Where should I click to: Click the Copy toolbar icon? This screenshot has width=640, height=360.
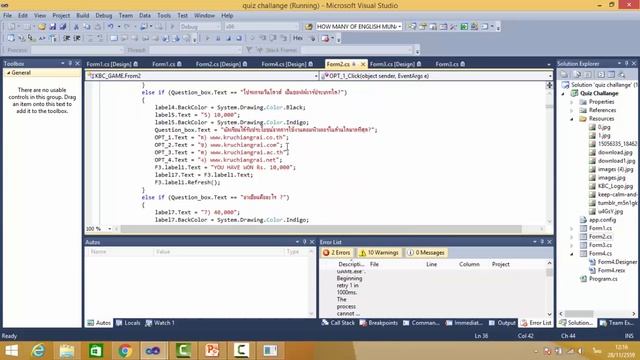point(87,27)
